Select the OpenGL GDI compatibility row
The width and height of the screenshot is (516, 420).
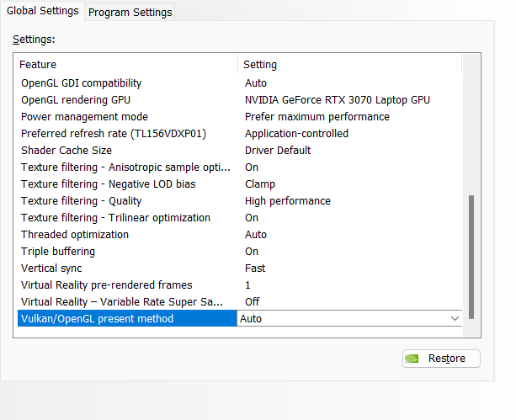(82, 83)
